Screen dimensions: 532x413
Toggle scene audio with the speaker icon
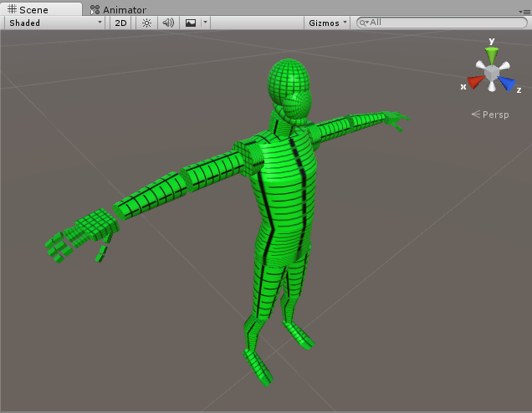pos(168,23)
